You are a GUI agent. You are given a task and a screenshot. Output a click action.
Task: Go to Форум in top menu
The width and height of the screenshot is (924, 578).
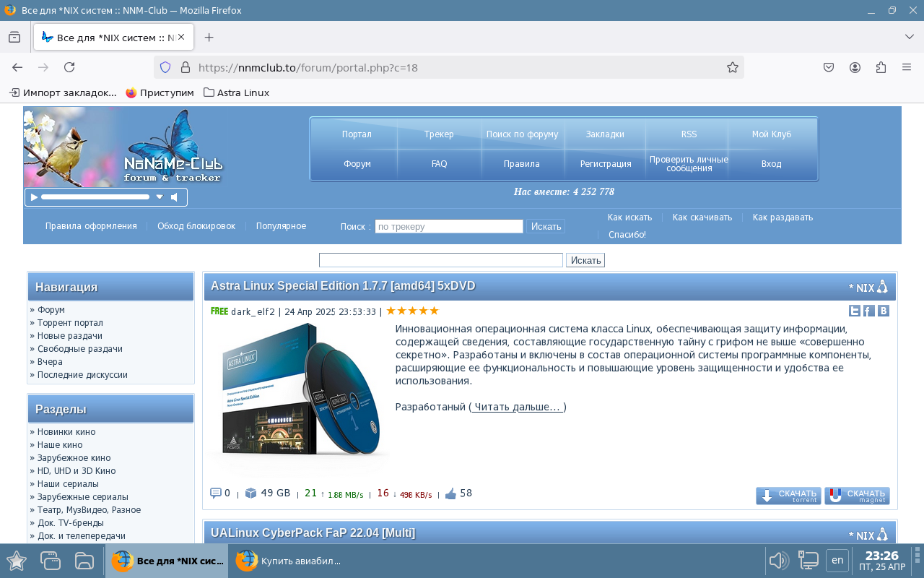[357, 164]
